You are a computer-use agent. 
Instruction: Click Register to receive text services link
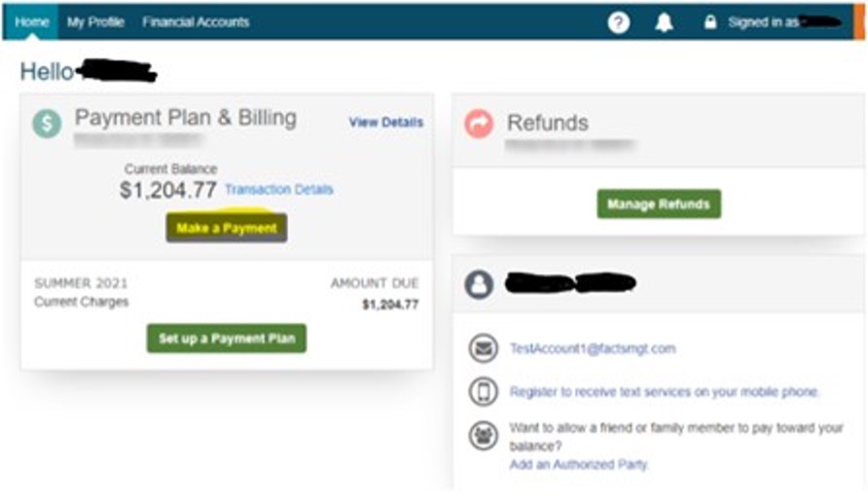pos(665,392)
